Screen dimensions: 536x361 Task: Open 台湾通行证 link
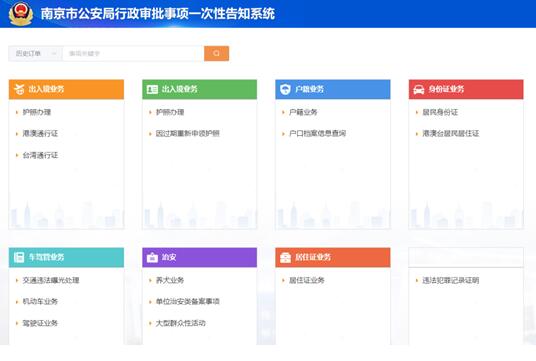[x=40, y=155]
